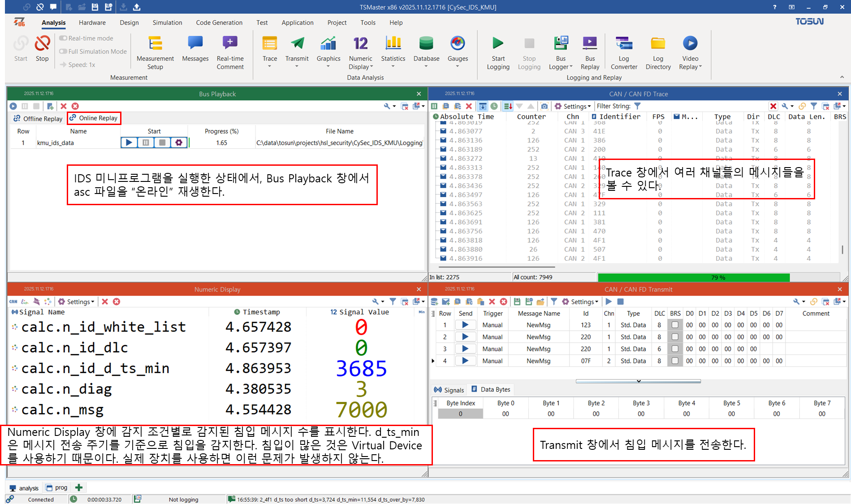Check the BRS box in Transmit row 3

pos(675,349)
